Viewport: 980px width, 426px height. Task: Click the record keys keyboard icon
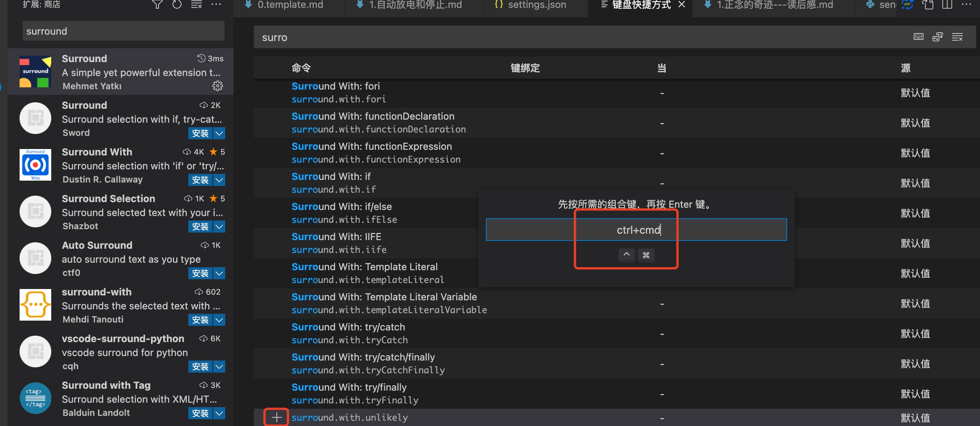[x=918, y=37]
